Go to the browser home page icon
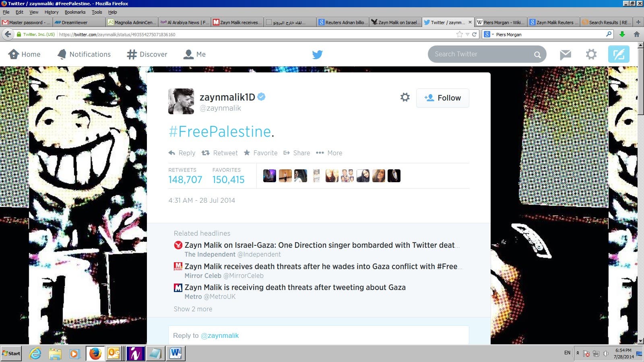Screen dimensions: 644x362 click(x=637, y=35)
